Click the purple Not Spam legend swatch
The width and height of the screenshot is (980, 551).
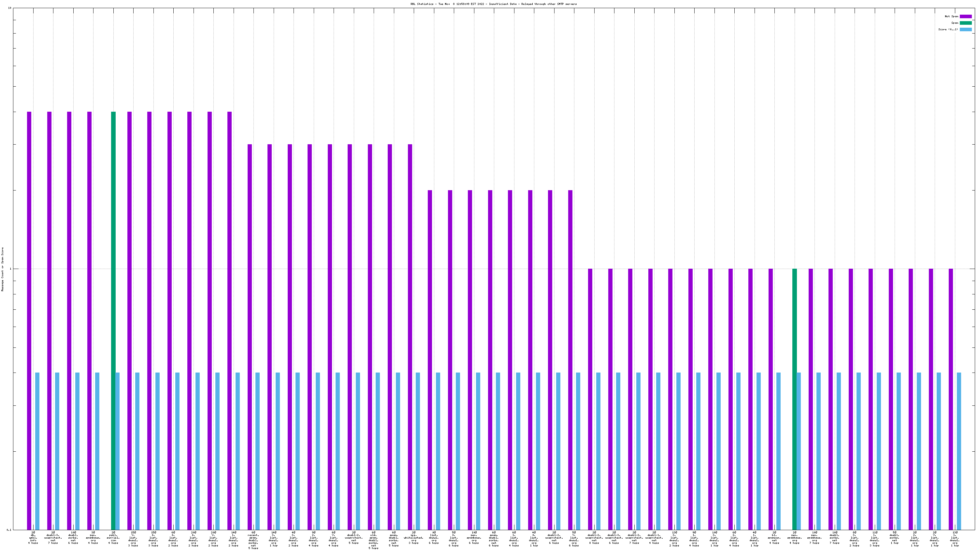pyautogui.click(x=966, y=16)
